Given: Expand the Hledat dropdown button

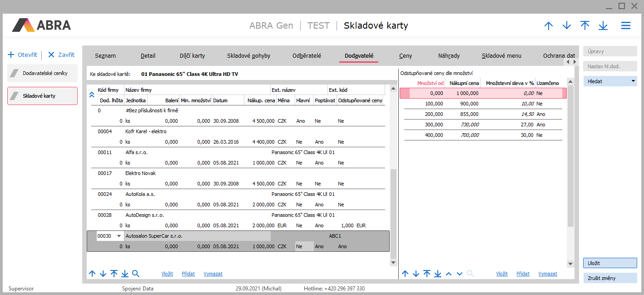Looking at the screenshot, I should [x=633, y=81].
